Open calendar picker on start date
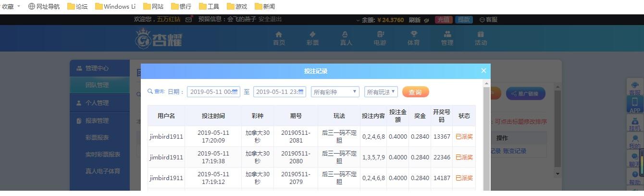Screen dimensions: 644x196 point(235,91)
